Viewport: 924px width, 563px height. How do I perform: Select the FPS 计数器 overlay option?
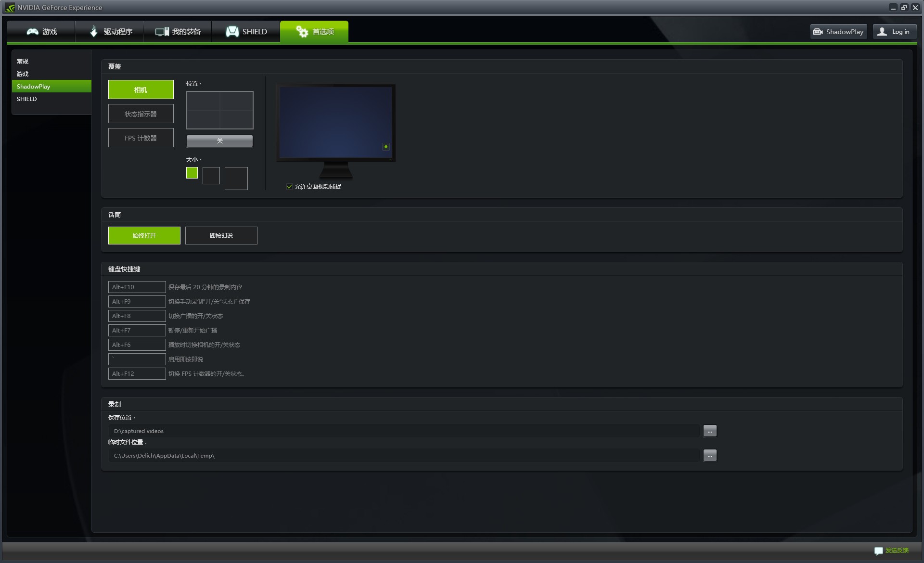[141, 138]
